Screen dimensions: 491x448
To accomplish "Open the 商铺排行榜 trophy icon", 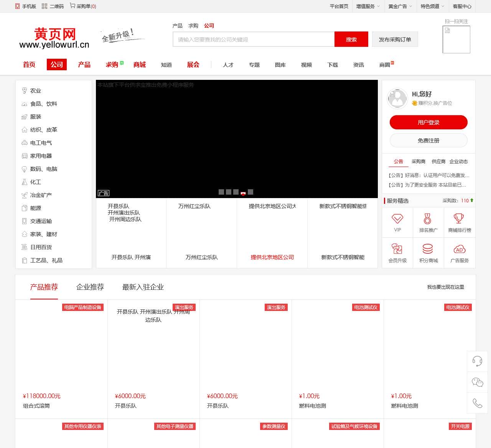I will click(459, 218).
